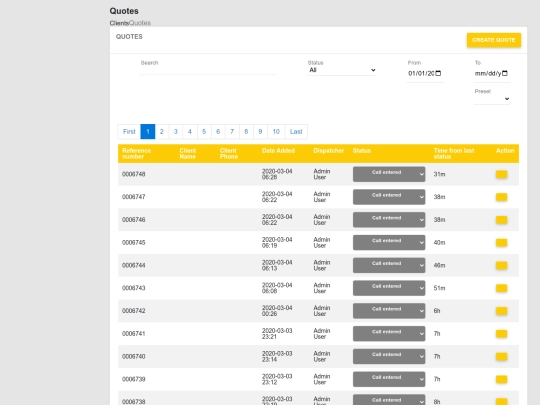The width and height of the screenshot is (540, 405).
Task: Click the Date Added column header
Action: 278,151
